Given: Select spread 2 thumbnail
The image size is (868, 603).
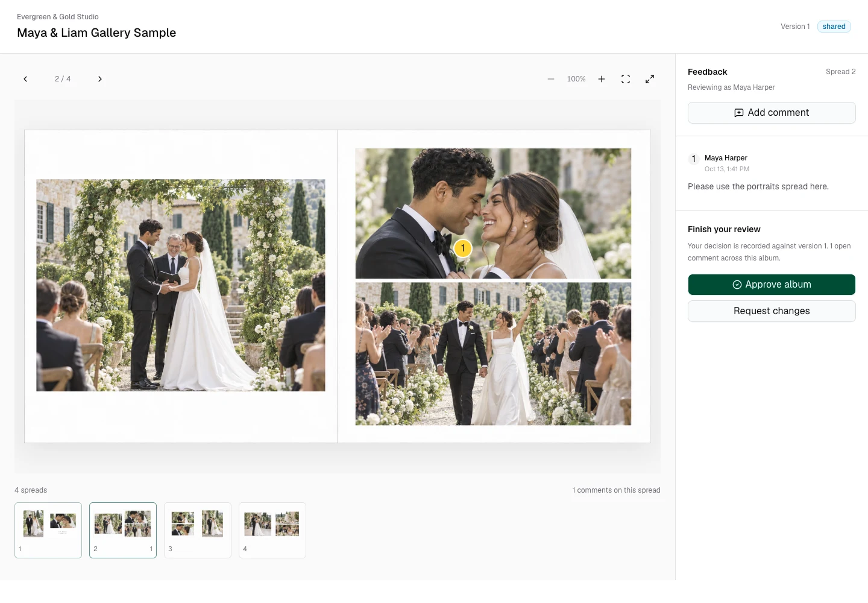Looking at the screenshot, I should point(123,530).
